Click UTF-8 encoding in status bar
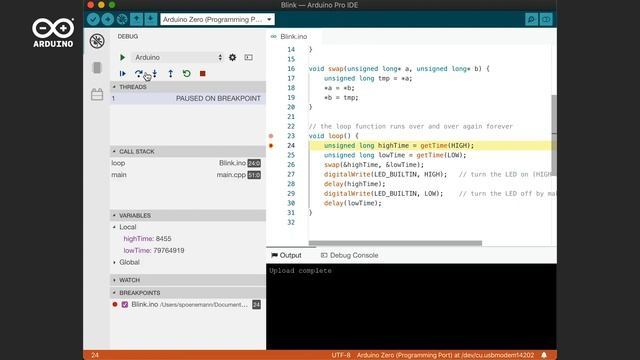 click(x=341, y=355)
